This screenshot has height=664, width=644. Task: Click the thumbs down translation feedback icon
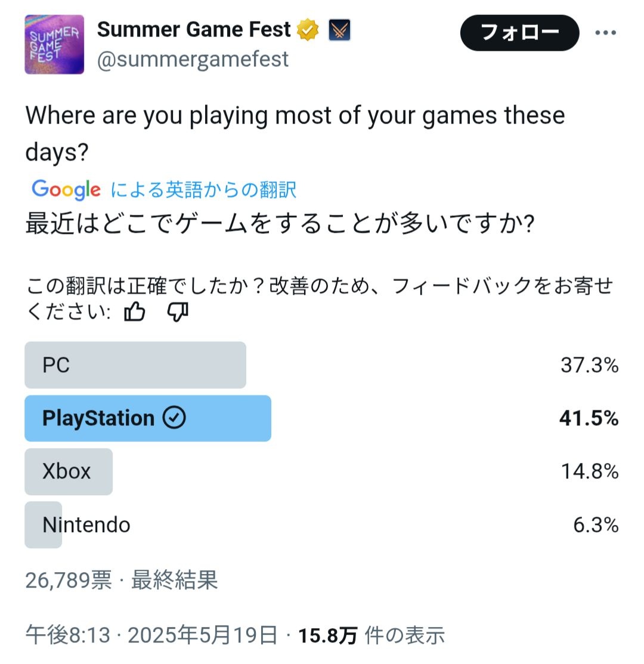click(178, 312)
